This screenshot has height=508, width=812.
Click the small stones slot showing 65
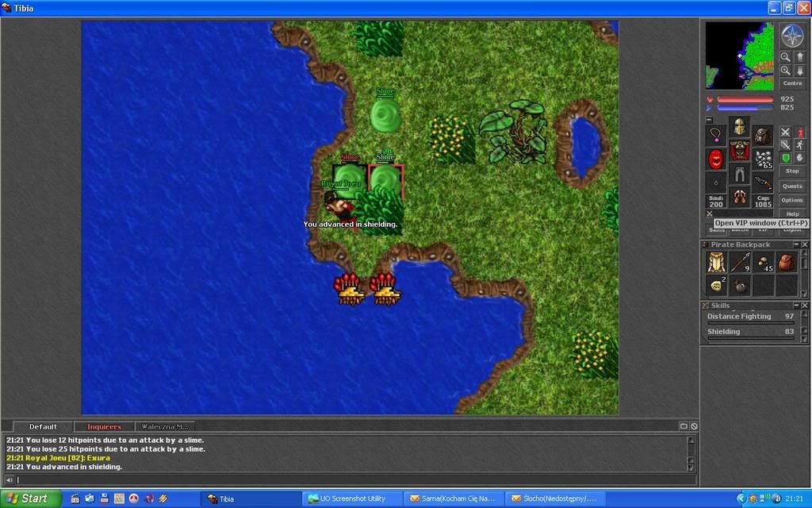(x=763, y=159)
